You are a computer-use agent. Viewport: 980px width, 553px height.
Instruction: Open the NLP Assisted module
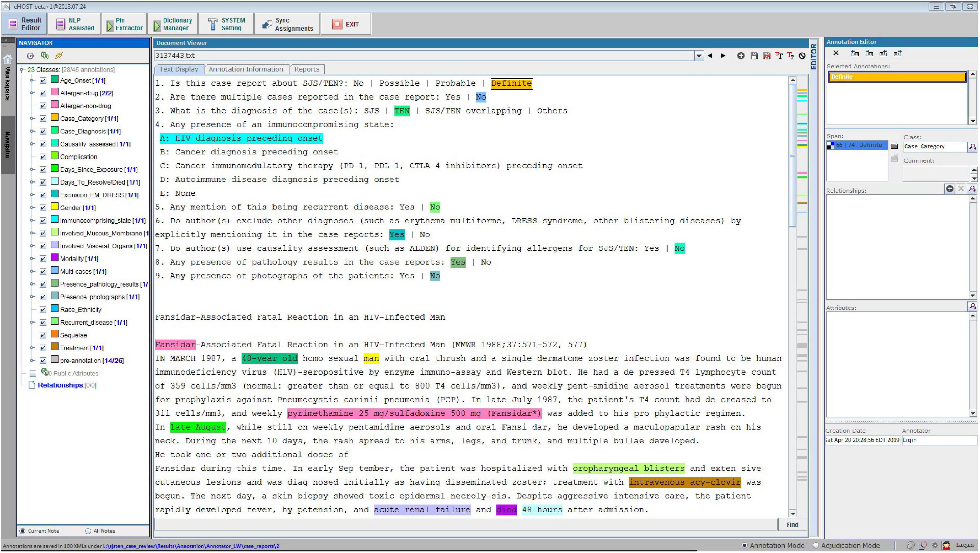pos(74,24)
